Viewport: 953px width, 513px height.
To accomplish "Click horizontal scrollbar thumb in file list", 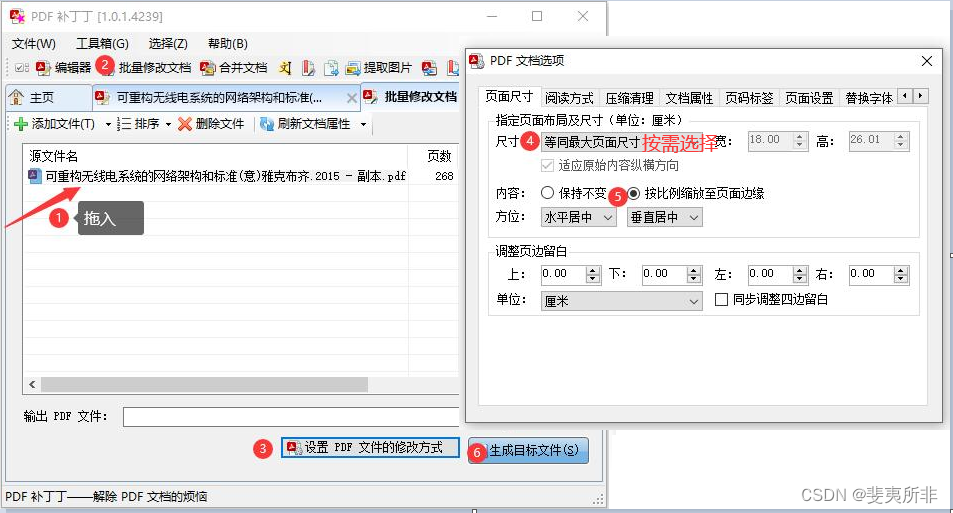I will click(204, 384).
